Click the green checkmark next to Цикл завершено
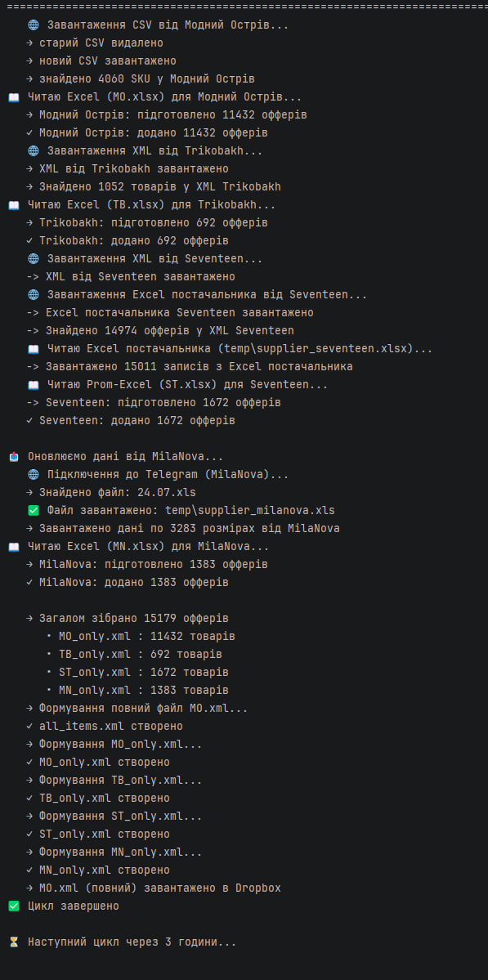Image resolution: width=488 pixels, height=980 pixels. (14, 906)
